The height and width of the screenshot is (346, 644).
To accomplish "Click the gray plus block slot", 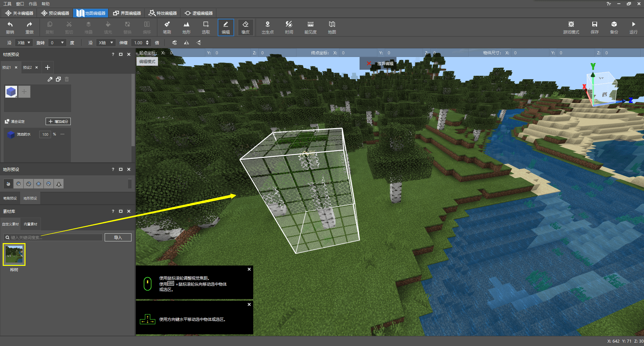I will click(x=24, y=92).
